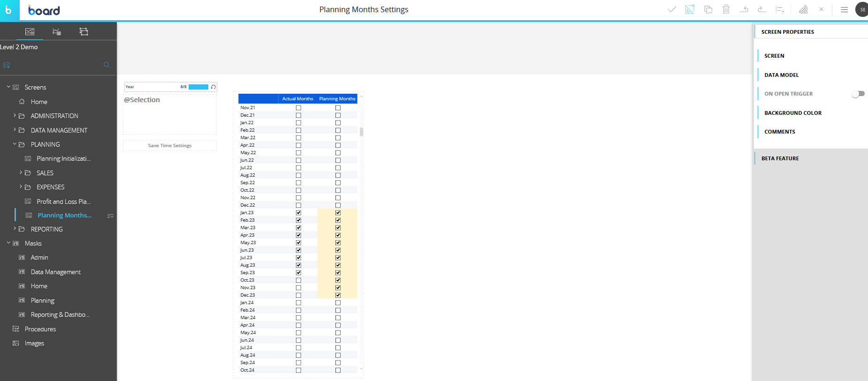This screenshot has width=868, height=381.
Task: Collapse the Screens tree node
Action: click(x=8, y=87)
